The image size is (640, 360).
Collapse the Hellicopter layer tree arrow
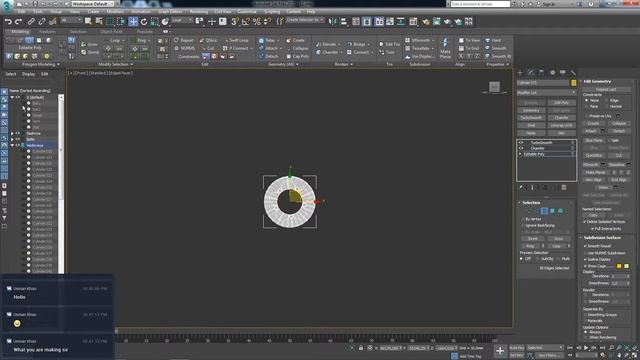[12, 145]
